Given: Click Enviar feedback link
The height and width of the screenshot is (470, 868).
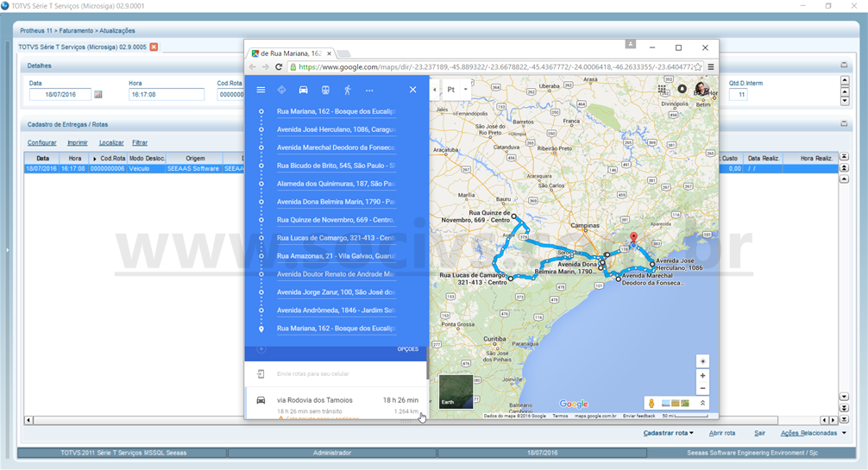Looking at the screenshot, I should tap(638, 416).
